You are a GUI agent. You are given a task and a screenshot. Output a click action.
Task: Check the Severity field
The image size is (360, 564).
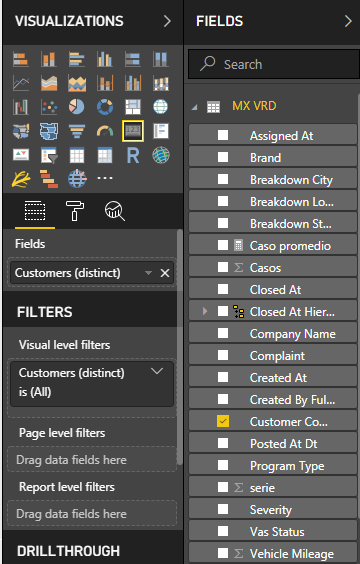[x=223, y=509]
